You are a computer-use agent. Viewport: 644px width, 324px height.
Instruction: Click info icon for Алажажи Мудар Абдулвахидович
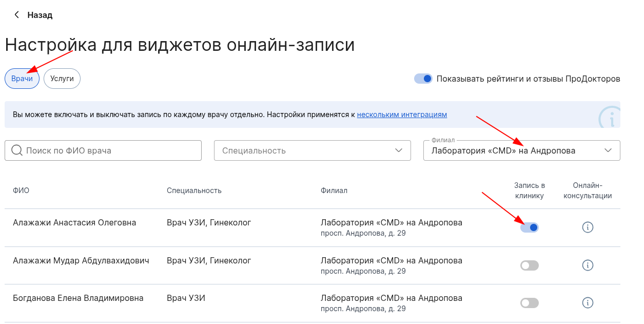[x=588, y=265]
